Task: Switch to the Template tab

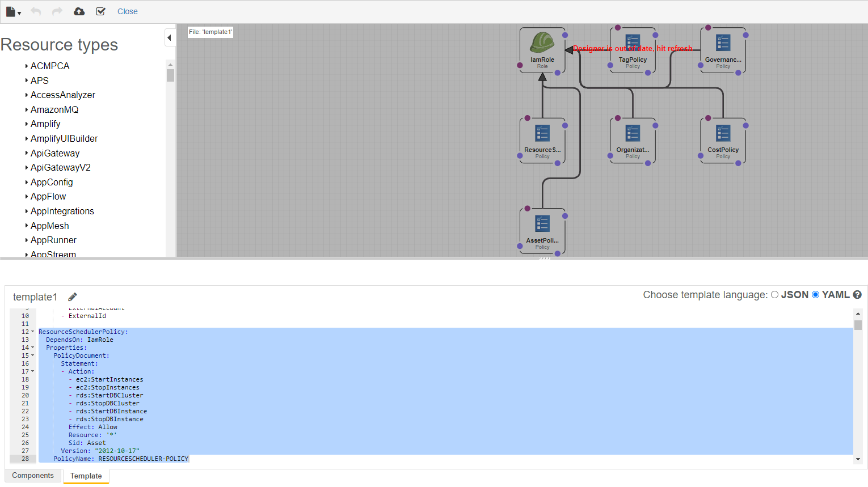Action: (x=86, y=476)
